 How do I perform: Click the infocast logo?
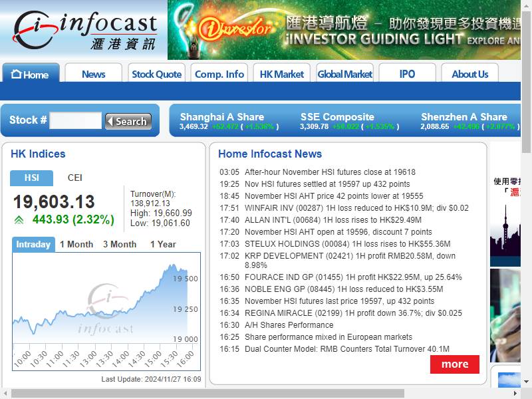(85, 30)
